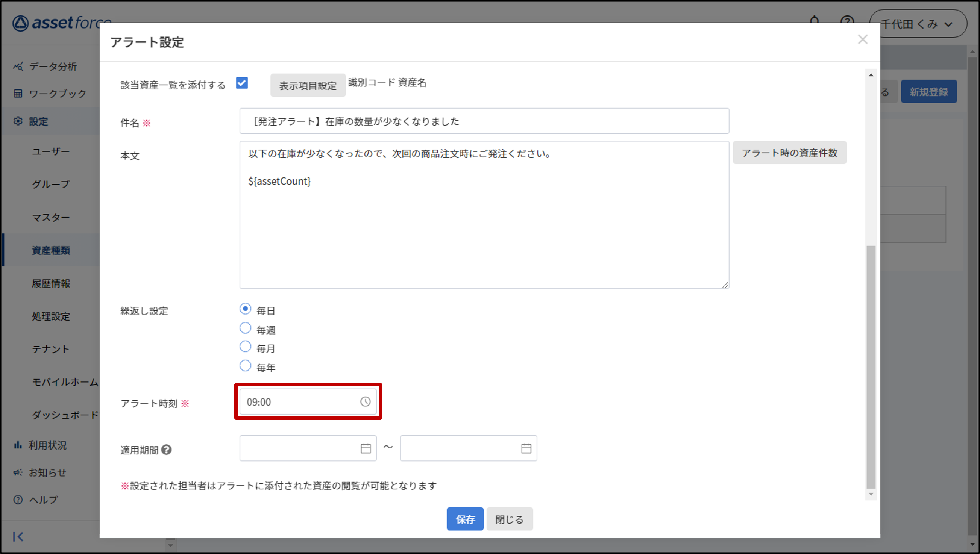Select the 毎週 repeat option

click(x=246, y=328)
